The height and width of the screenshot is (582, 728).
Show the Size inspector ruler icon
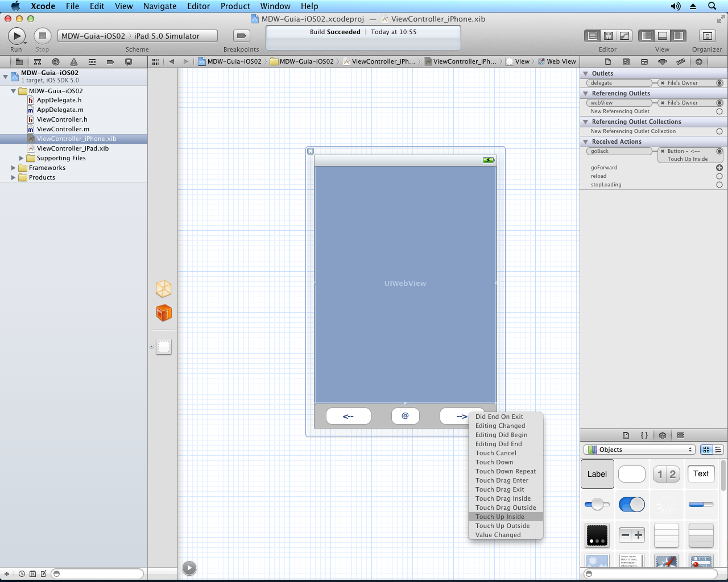tap(681, 61)
